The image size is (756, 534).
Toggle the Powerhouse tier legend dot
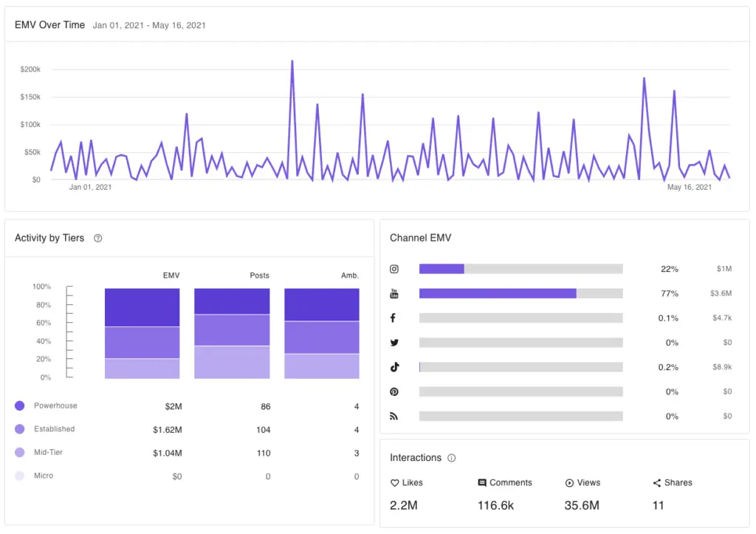tap(20, 405)
